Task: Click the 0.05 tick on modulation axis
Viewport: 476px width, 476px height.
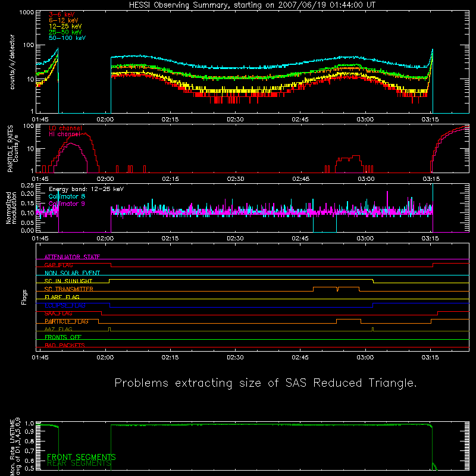Action: [27, 223]
